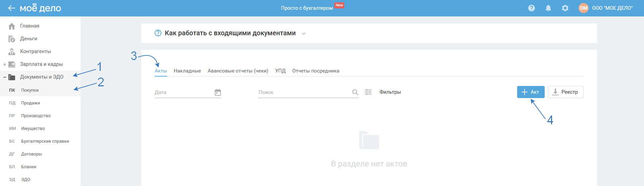Open the Продажи sidebar item
This screenshot has width=644, height=186.
[31, 103]
